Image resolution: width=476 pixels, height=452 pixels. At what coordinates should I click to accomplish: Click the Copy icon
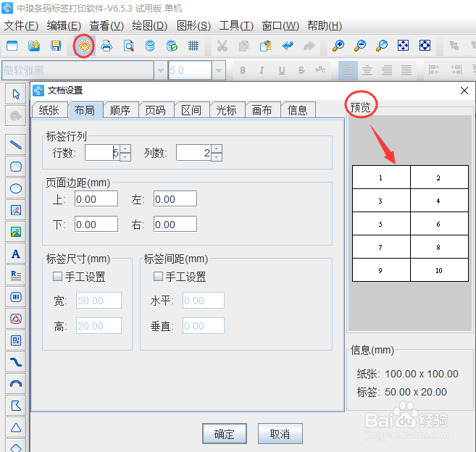tap(243, 46)
